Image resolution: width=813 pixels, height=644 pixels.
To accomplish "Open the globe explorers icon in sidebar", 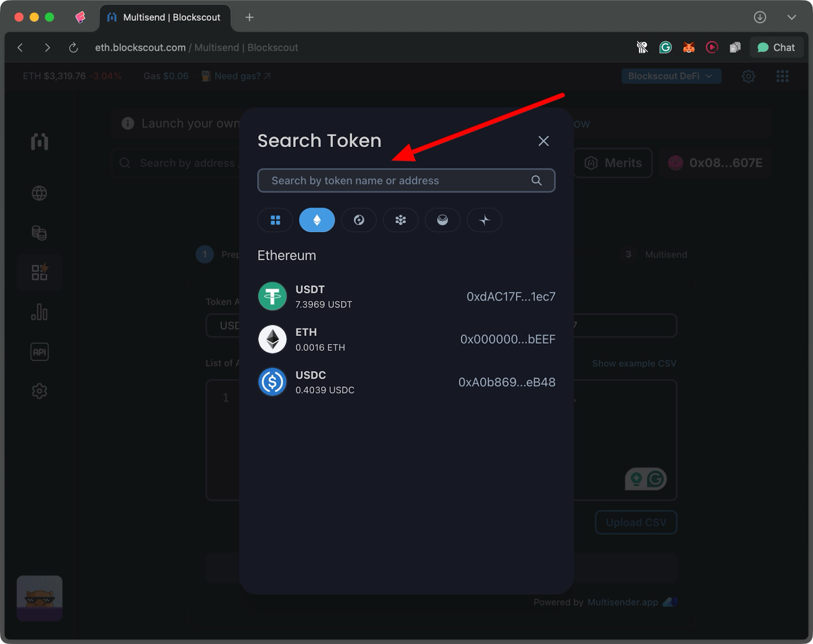I will click(39, 193).
